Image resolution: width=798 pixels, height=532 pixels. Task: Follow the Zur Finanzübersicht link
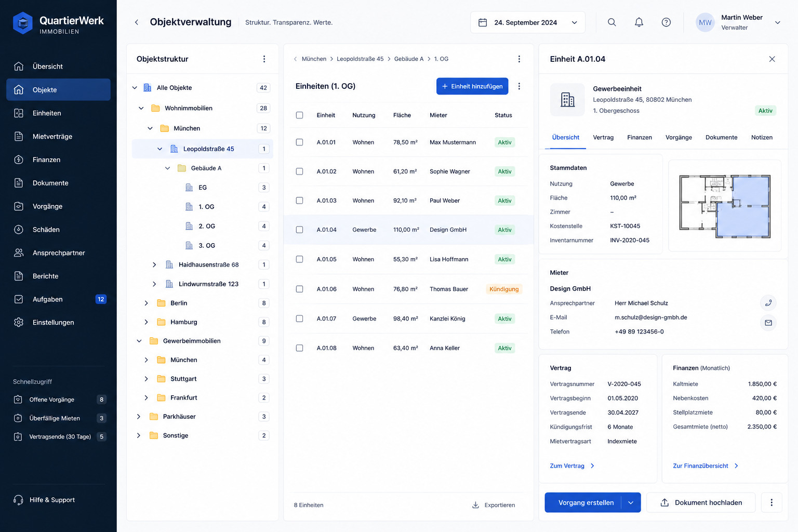pos(706,466)
